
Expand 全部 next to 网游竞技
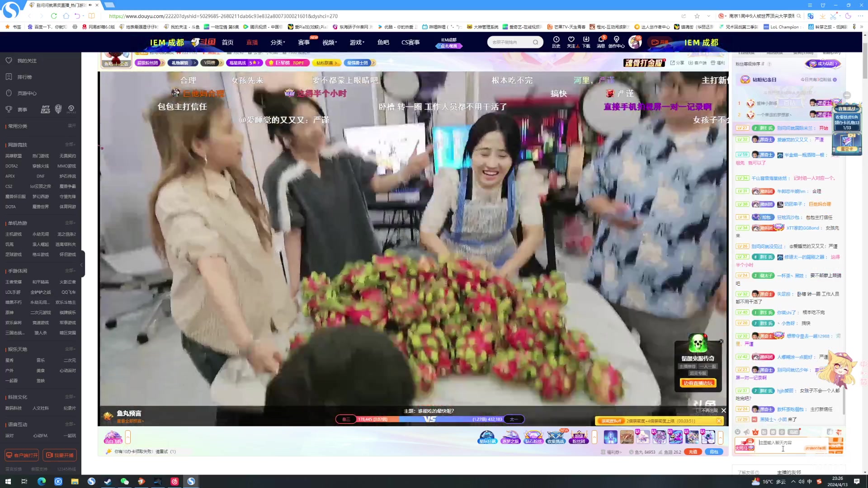tap(70, 145)
